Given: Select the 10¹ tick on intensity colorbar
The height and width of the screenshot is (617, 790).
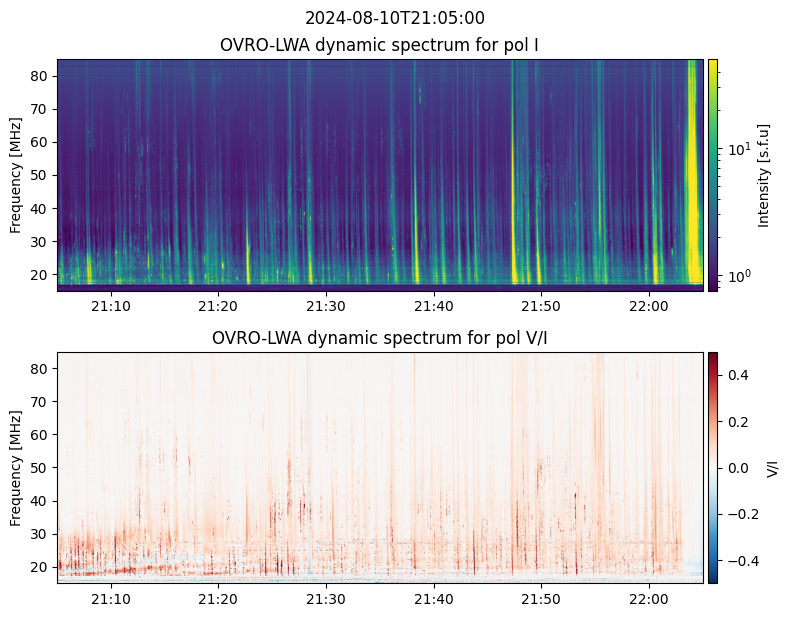Looking at the screenshot, I should pyautogui.click(x=736, y=150).
